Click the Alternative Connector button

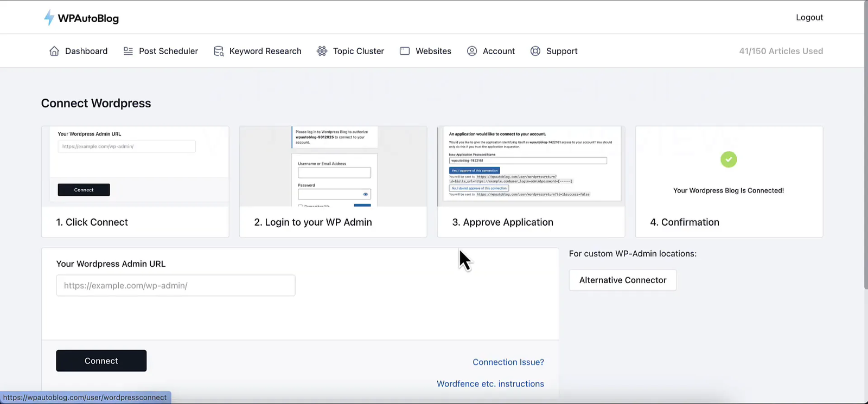click(623, 280)
